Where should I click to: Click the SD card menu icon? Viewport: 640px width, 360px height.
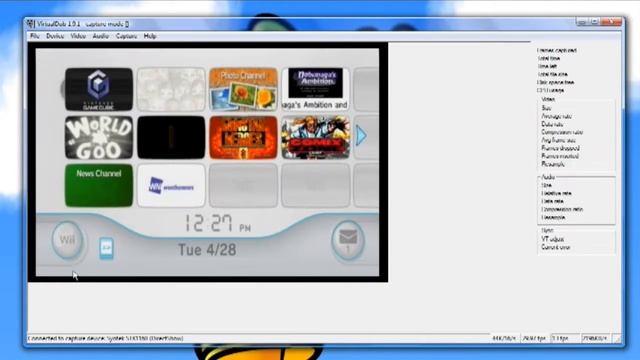pos(106,249)
